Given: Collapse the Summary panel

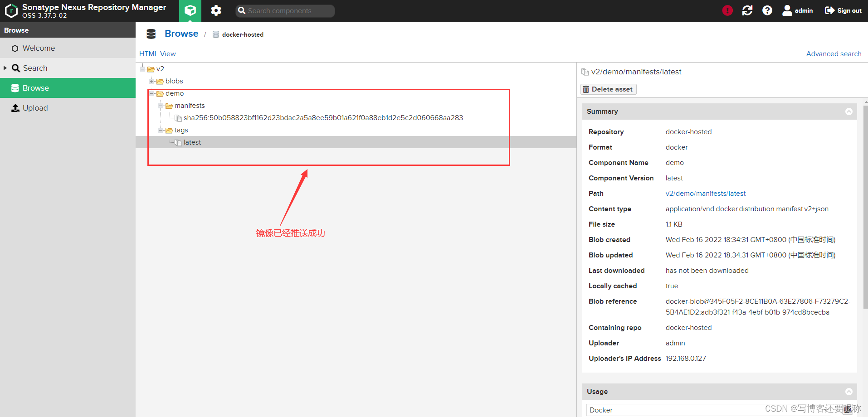Looking at the screenshot, I should [x=849, y=112].
